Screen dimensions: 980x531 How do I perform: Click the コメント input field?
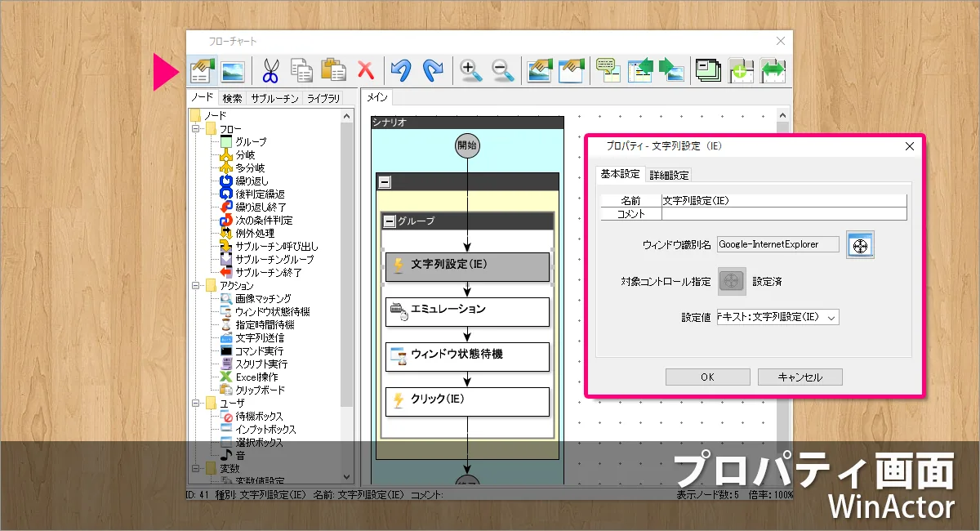click(784, 214)
